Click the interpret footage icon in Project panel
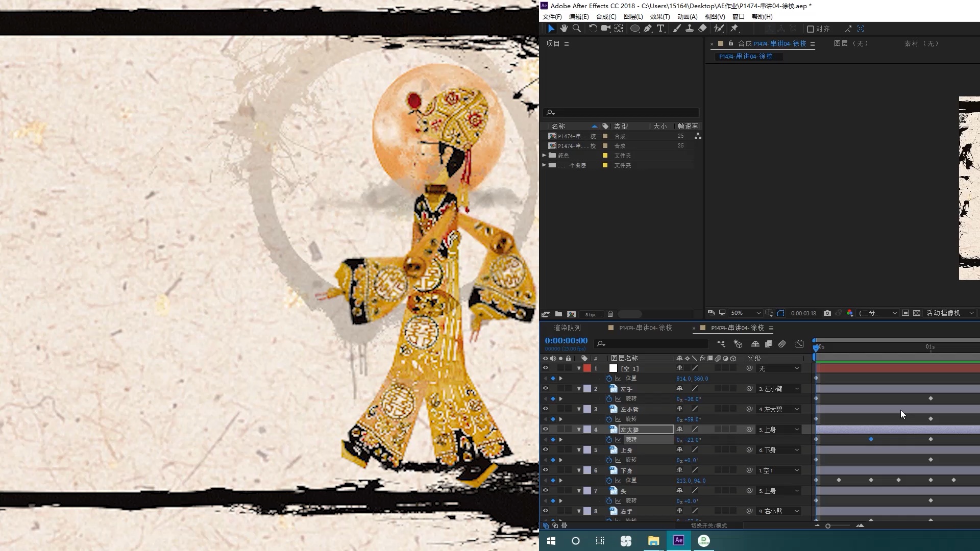The height and width of the screenshot is (551, 980). [x=546, y=314]
